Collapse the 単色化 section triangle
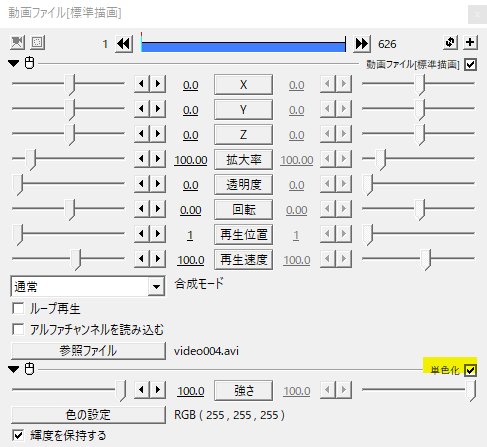Viewport: 487px width, 447px height. pos(14,369)
